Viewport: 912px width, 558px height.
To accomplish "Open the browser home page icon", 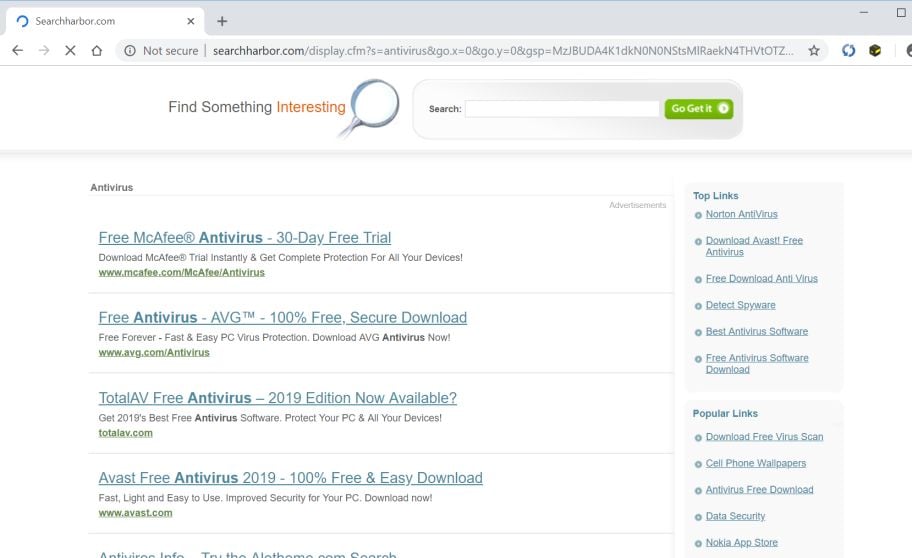I will (97, 51).
